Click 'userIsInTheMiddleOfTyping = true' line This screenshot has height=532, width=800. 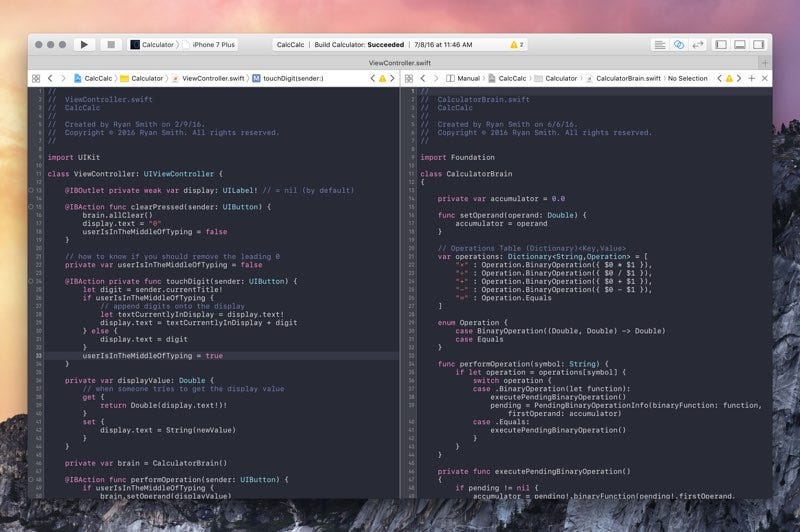click(153, 356)
